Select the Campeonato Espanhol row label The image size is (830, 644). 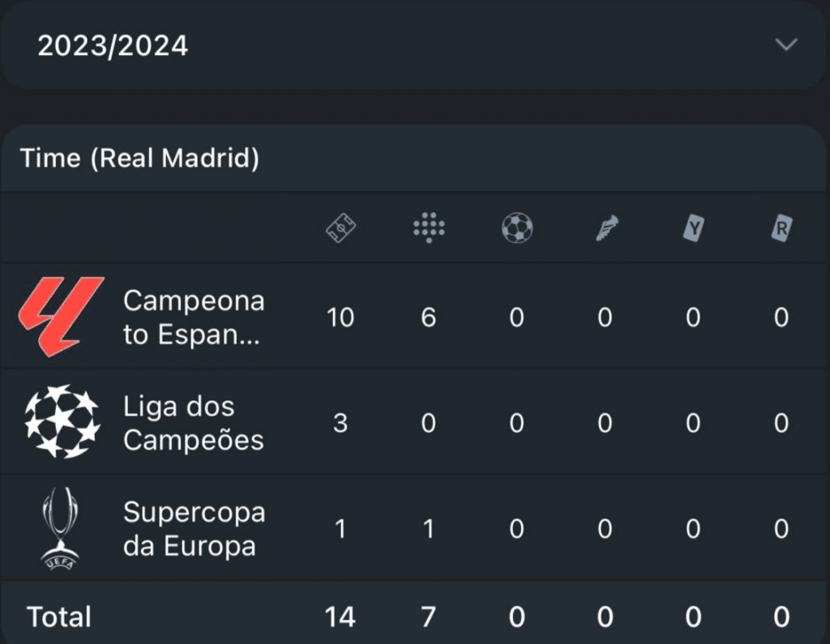(194, 318)
